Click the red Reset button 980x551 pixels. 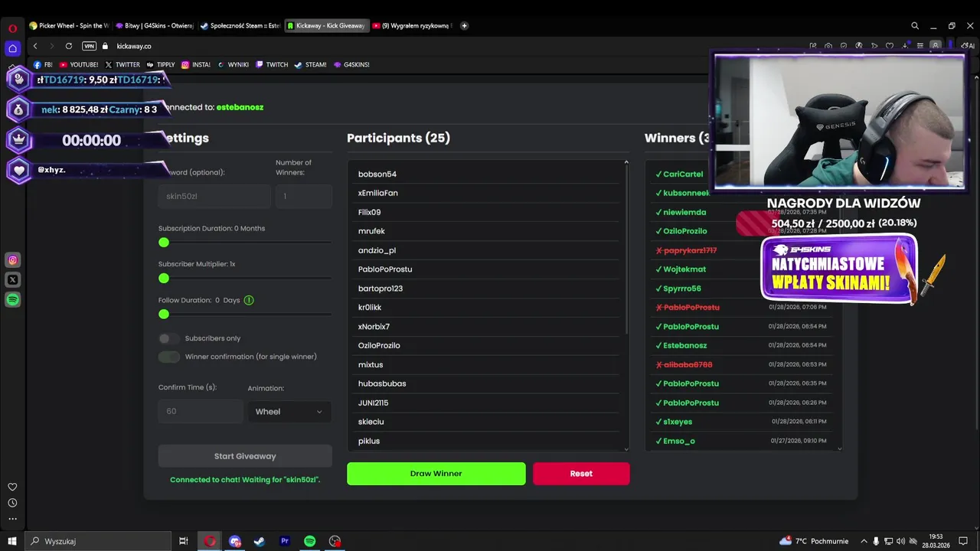tap(581, 474)
